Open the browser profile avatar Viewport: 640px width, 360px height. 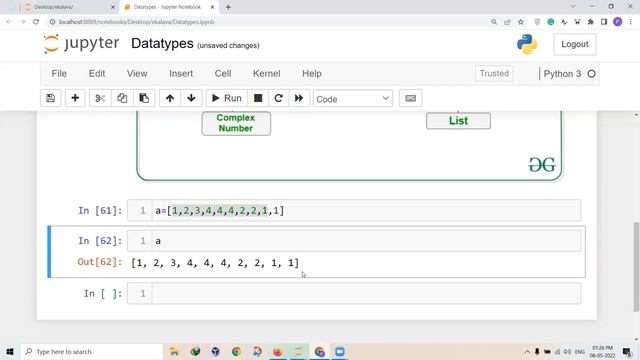coord(618,22)
